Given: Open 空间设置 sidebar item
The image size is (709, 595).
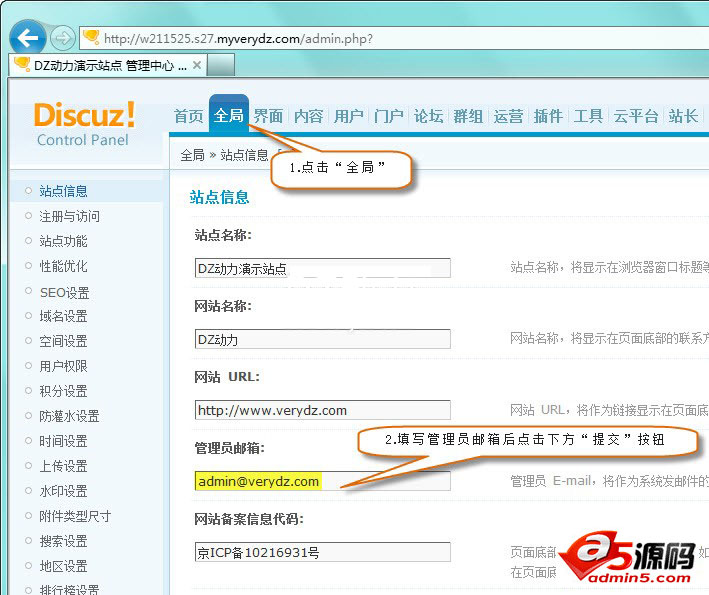Looking at the screenshot, I should click(x=63, y=341).
